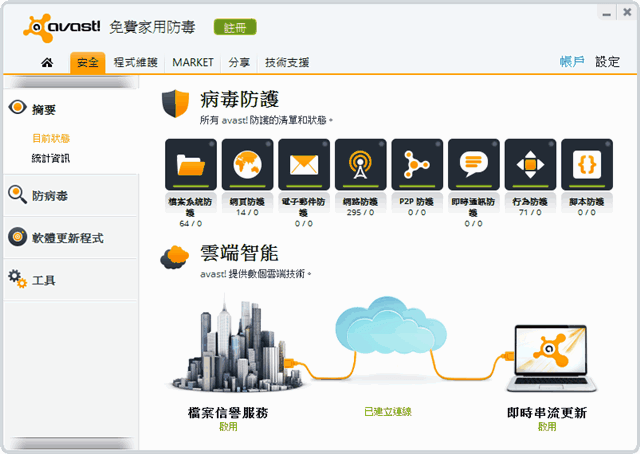Click the blue cloud illustration

pyautogui.click(x=391, y=326)
